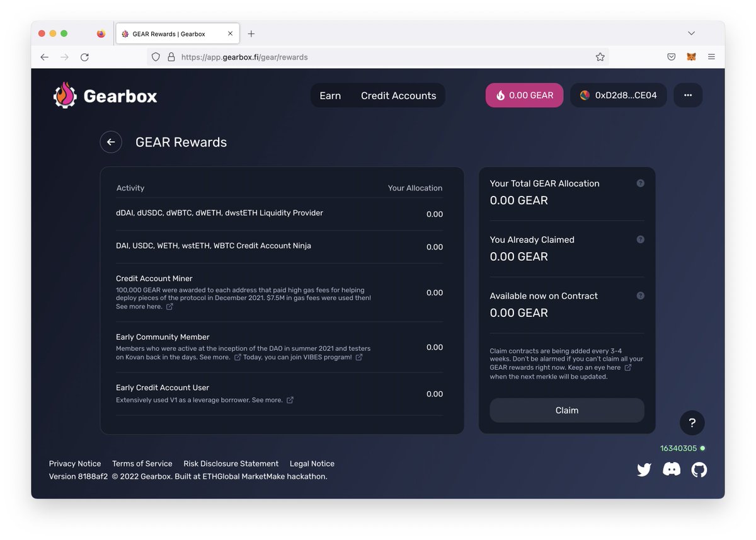Click the MetaMask fox extension icon

pyautogui.click(x=691, y=57)
